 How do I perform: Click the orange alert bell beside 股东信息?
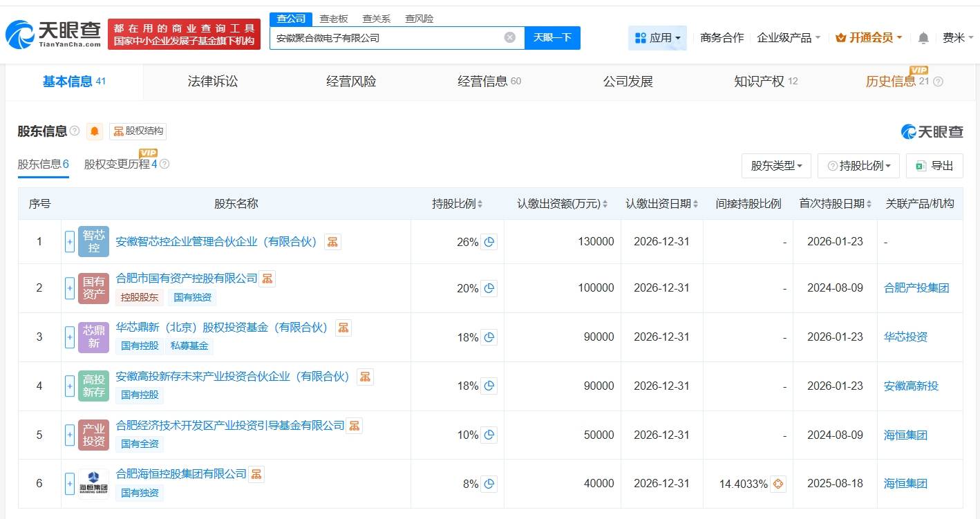click(95, 131)
